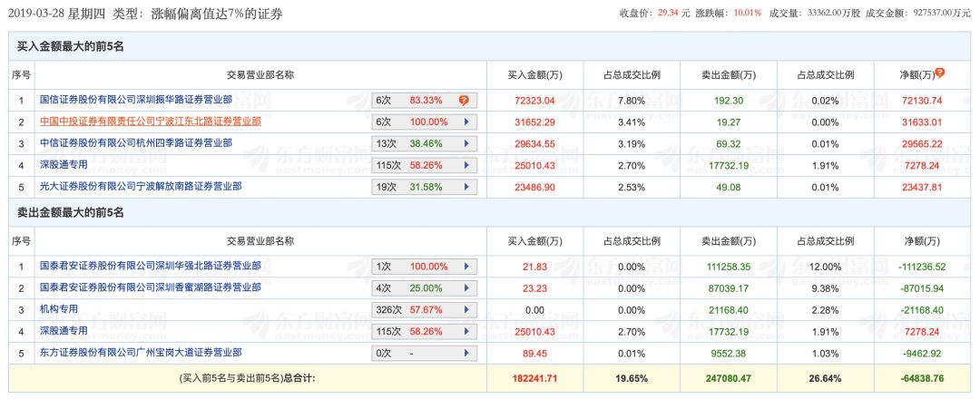Open 光大证券宁波解放南路证券营业部 link

(x=141, y=186)
